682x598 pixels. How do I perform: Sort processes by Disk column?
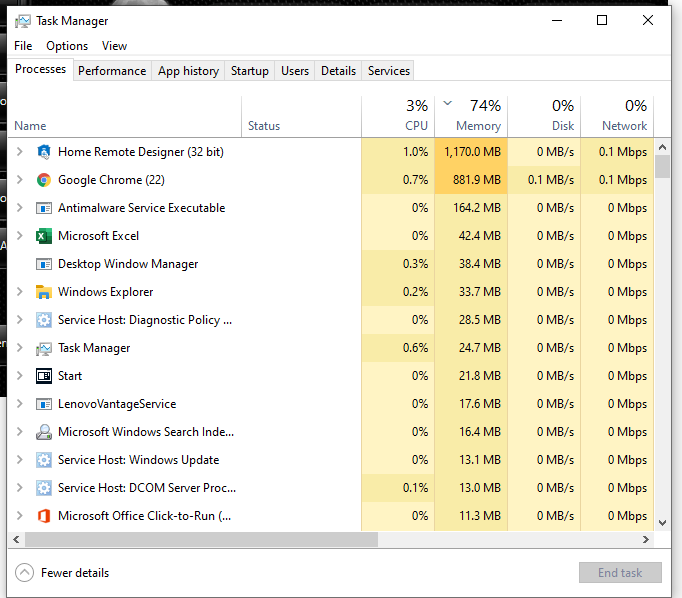coord(544,116)
